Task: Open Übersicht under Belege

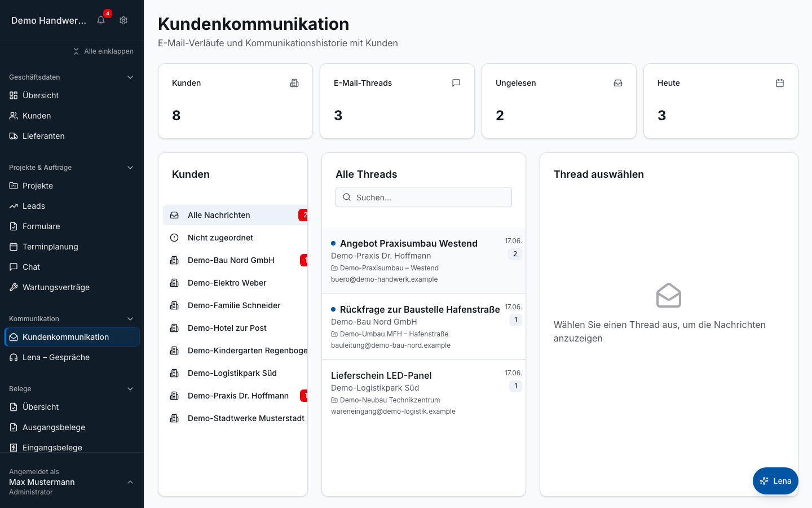Action: (x=72, y=407)
